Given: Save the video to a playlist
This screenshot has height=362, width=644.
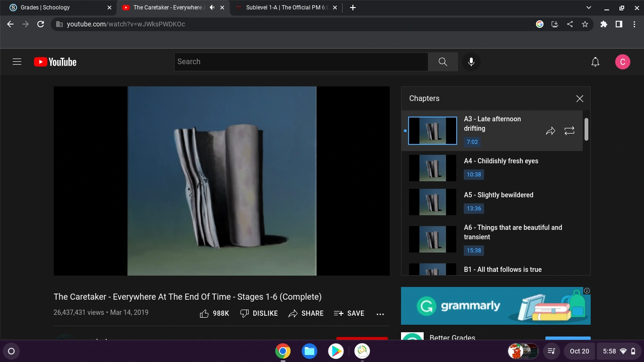Looking at the screenshot, I should [x=349, y=313].
